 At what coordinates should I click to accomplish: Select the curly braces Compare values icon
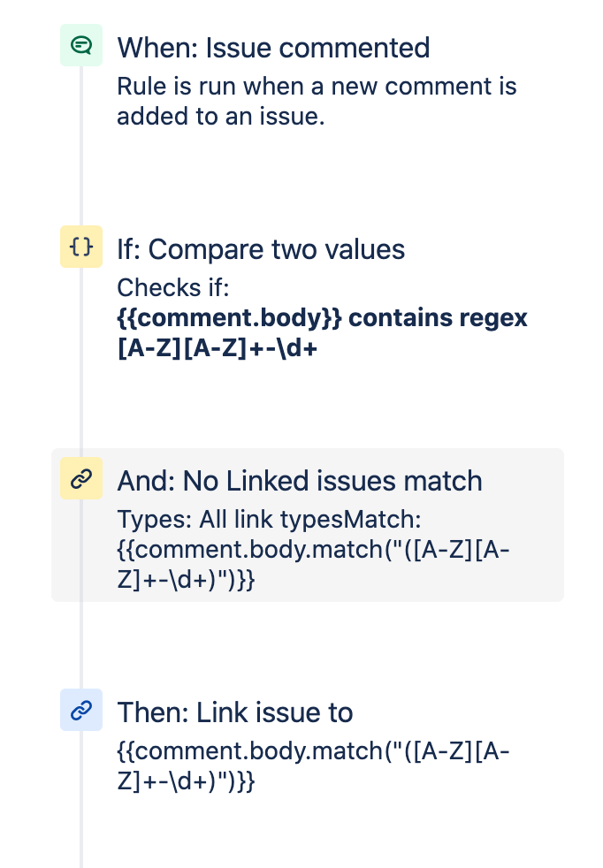[81, 247]
